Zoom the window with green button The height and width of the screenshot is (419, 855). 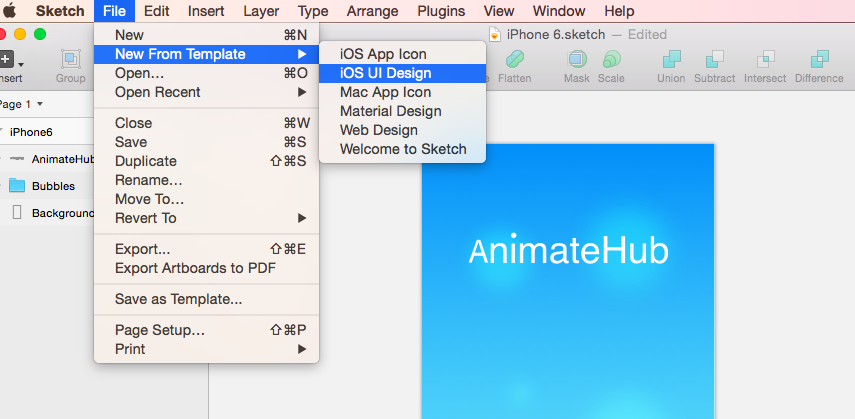coord(40,34)
